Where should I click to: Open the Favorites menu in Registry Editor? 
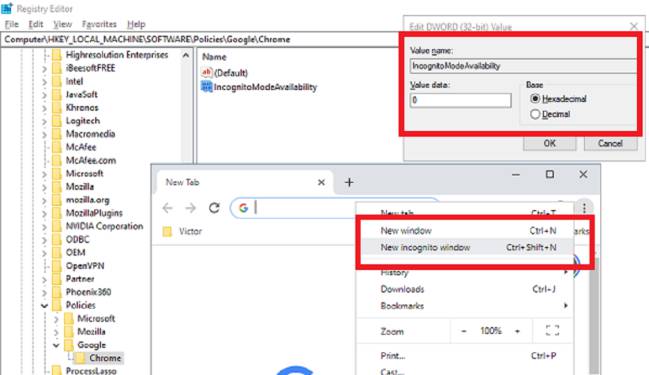click(99, 24)
